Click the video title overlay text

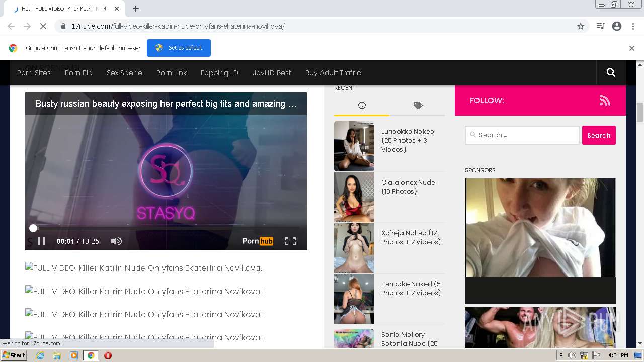click(x=166, y=104)
